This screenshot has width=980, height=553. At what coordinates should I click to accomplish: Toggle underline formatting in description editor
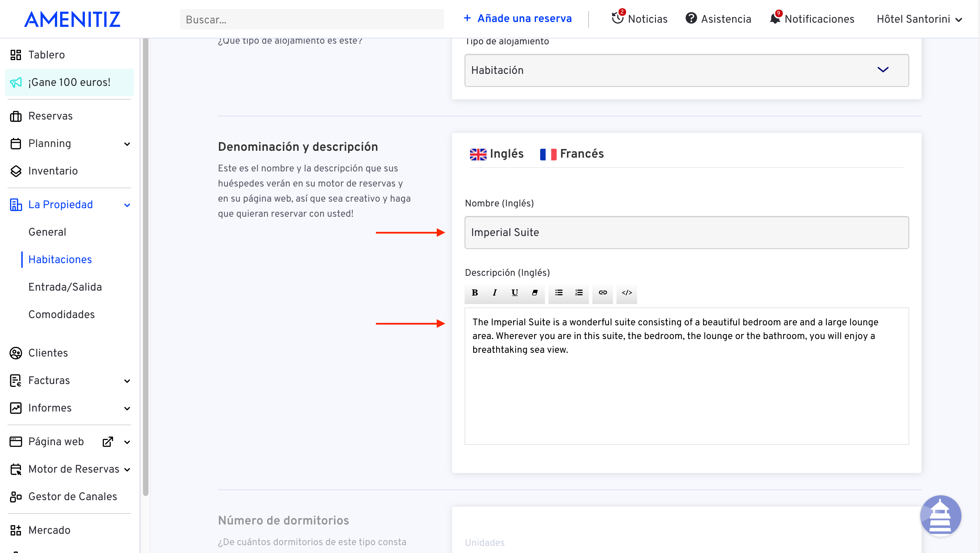pyautogui.click(x=515, y=293)
